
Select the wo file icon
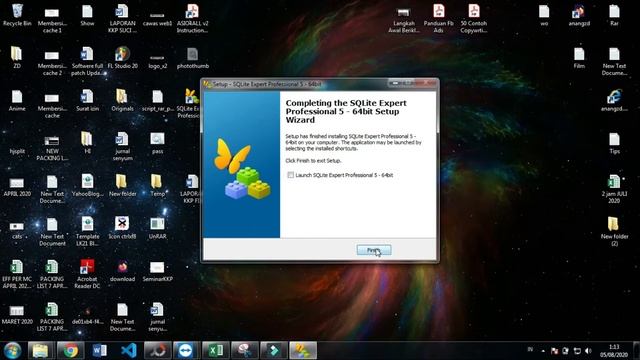544,15
